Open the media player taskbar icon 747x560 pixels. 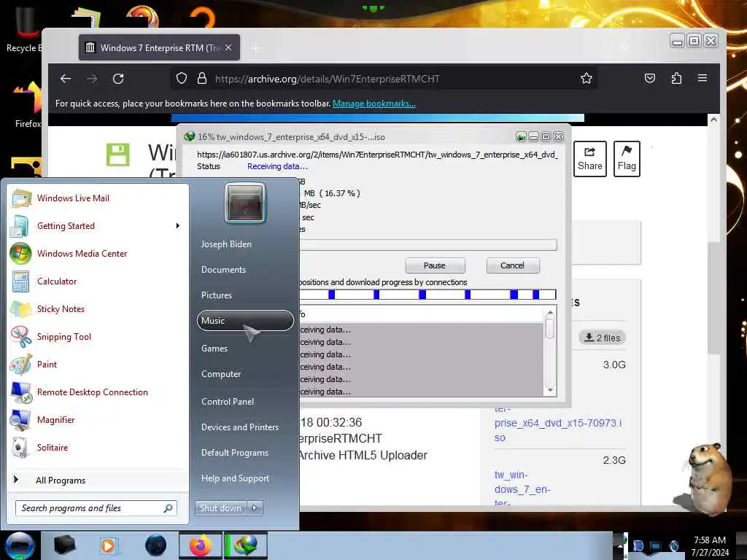(x=108, y=545)
